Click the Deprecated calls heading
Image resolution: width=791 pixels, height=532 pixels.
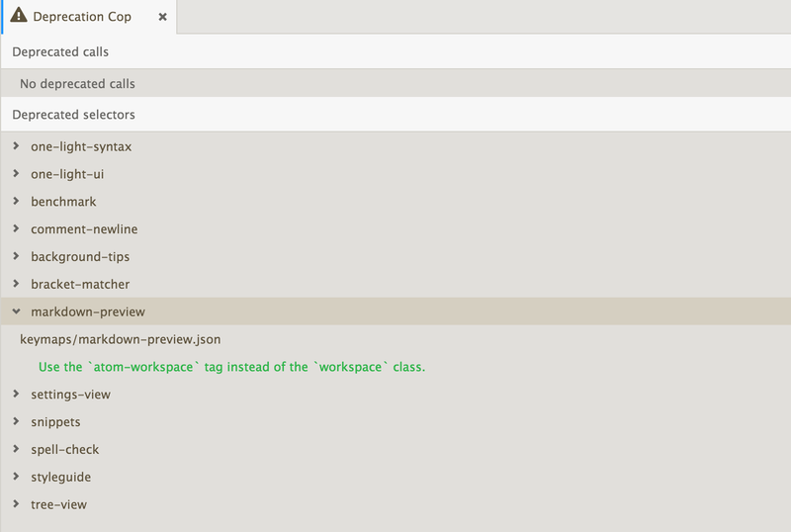tap(60, 52)
